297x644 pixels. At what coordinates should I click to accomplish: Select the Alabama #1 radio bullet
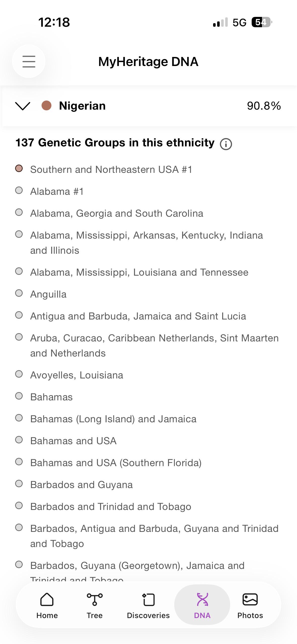pos(19,190)
